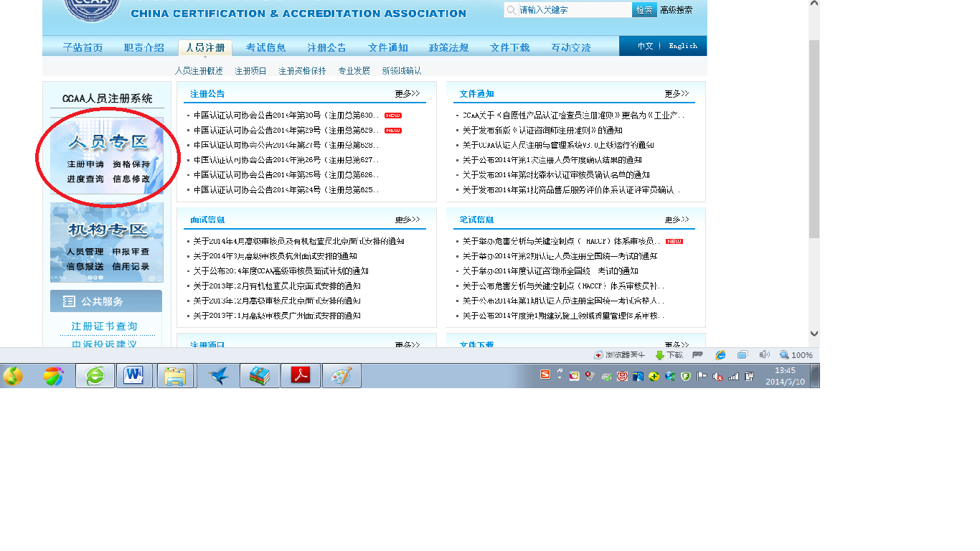
Task: Click the scrollbar up arrow of the page
Action: 814,4
